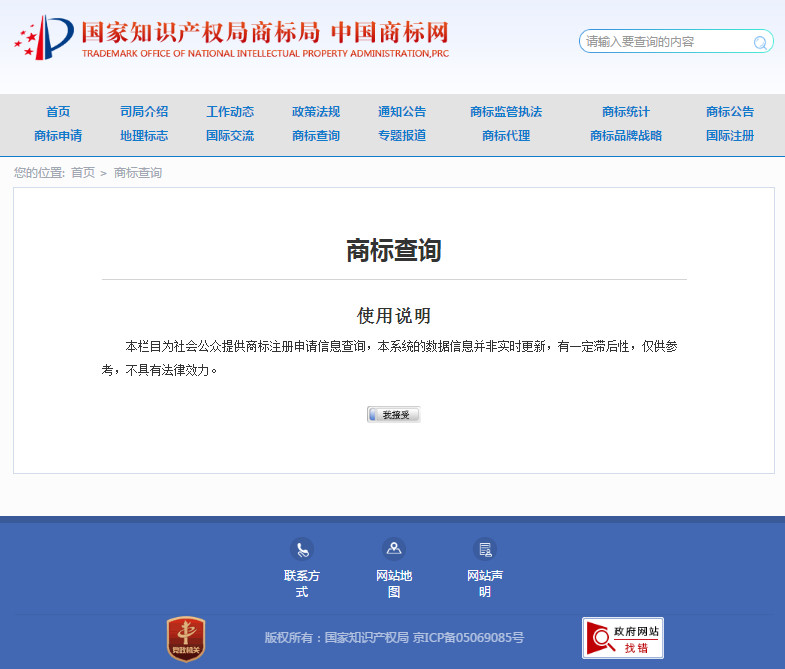
Task: Select 商标品牌战略 in the menu
Action: [626, 136]
